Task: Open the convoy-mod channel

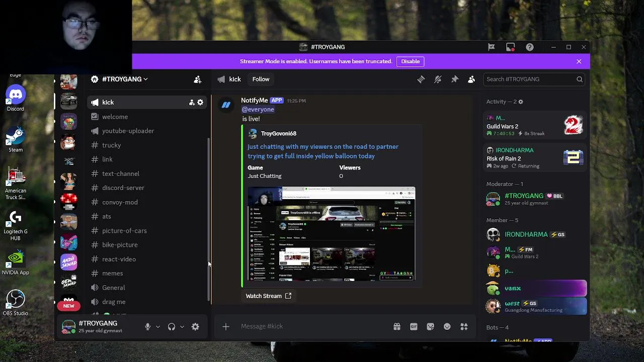Action: (146, 202)
